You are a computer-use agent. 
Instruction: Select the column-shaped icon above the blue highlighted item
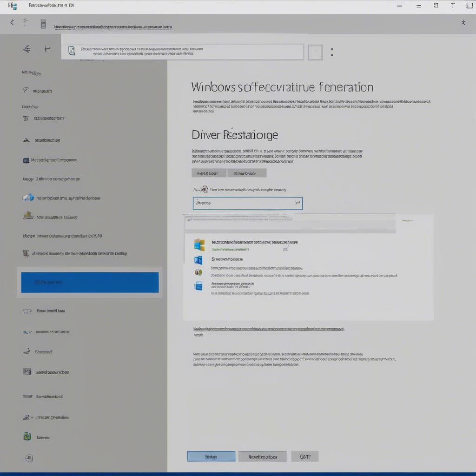click(26, 253)
